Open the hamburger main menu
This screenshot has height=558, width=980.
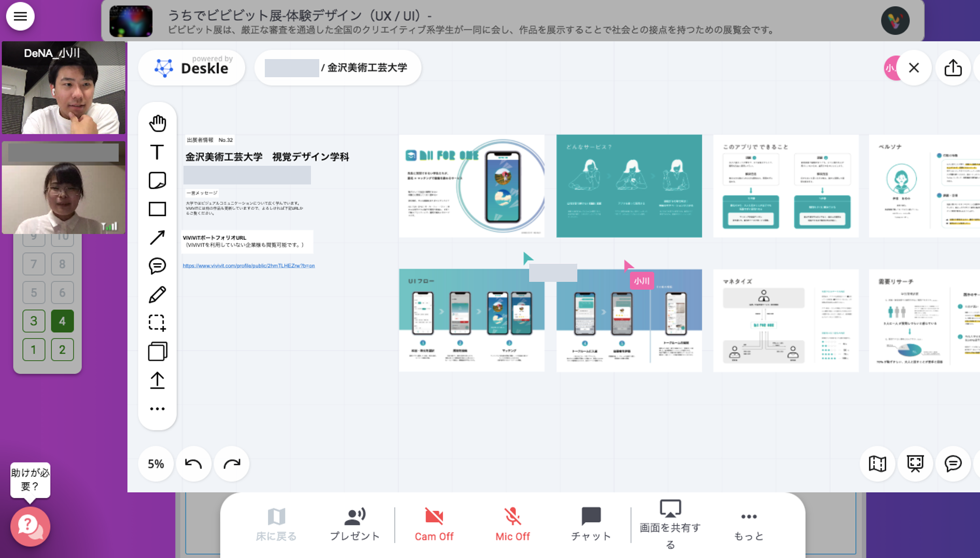(x=20, y=17)
